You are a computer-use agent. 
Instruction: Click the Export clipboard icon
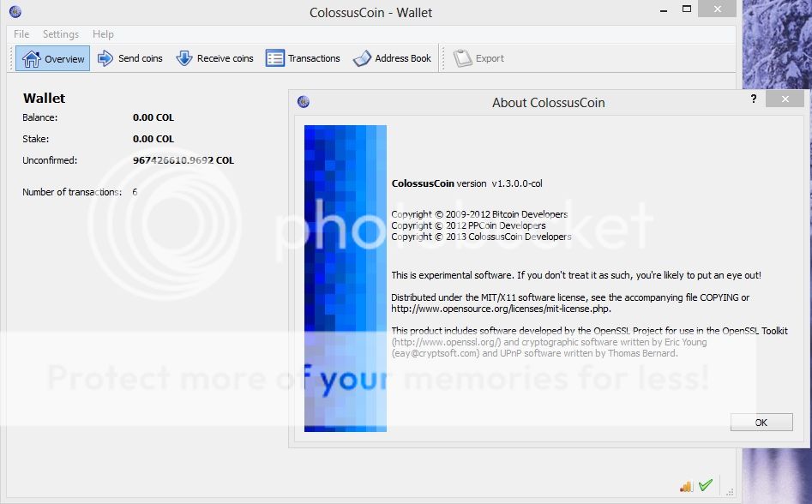pyautogui.click(x=462, y=58)
